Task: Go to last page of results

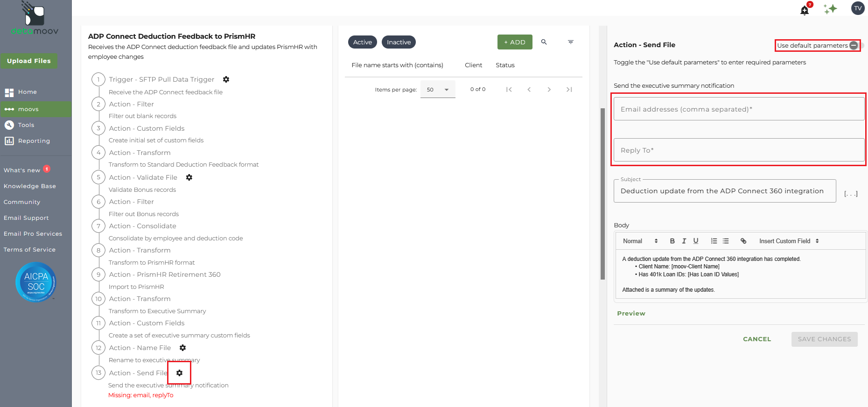Action: click(569, 90)
